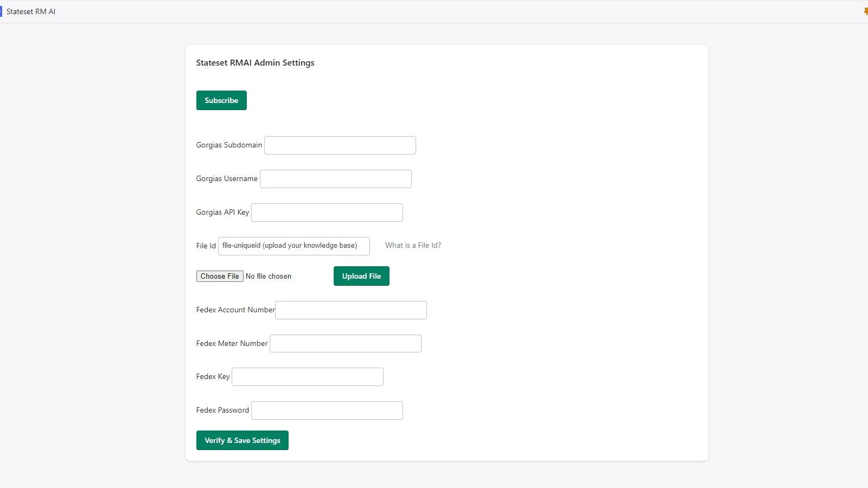Click the Fedex Meter Number input
This screenshot has height=488, width=868.
346,344
